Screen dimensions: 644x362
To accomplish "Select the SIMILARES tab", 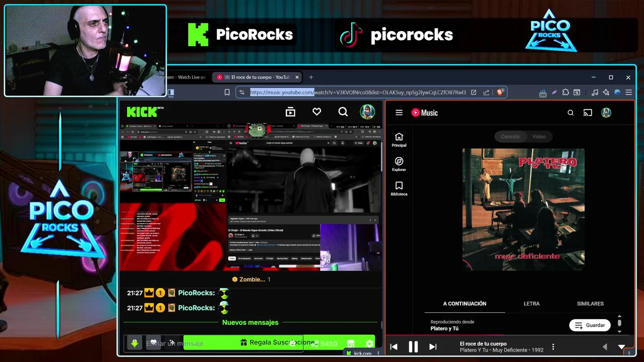I will [590, 304].
